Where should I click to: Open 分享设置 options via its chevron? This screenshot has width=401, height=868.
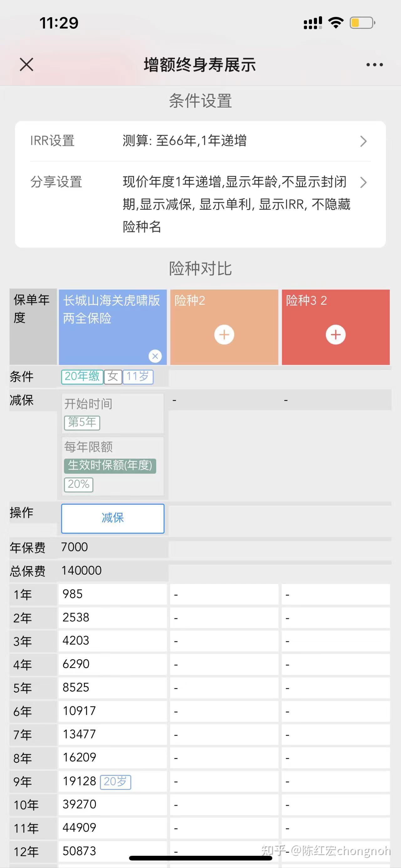pos(363,182)
